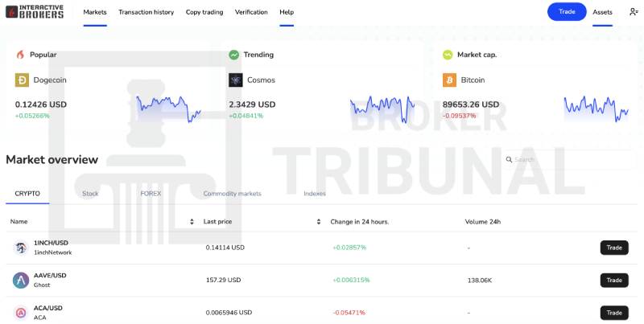
Task: Click the search magnifier icon
Action: click(509, 159)
